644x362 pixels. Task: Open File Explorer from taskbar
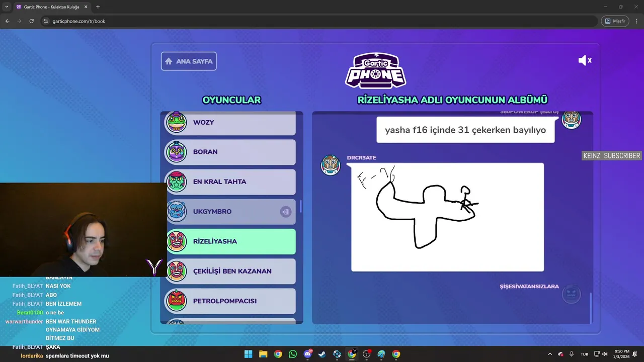[x=263, y=354]
